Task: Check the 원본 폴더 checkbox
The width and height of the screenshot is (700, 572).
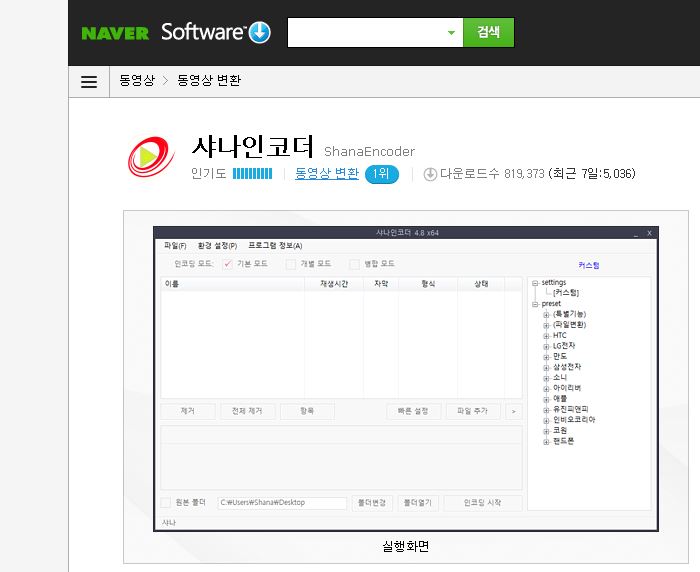Action: click(x=166, y=502)
